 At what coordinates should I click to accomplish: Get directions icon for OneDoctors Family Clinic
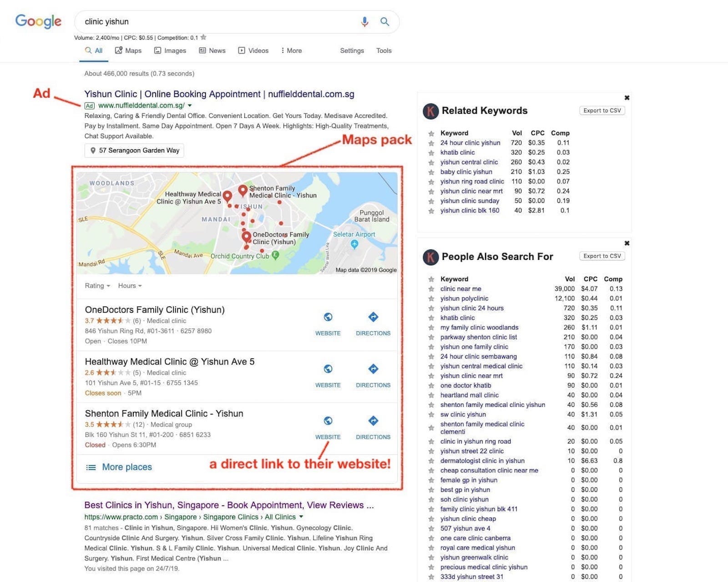(373, 317)
